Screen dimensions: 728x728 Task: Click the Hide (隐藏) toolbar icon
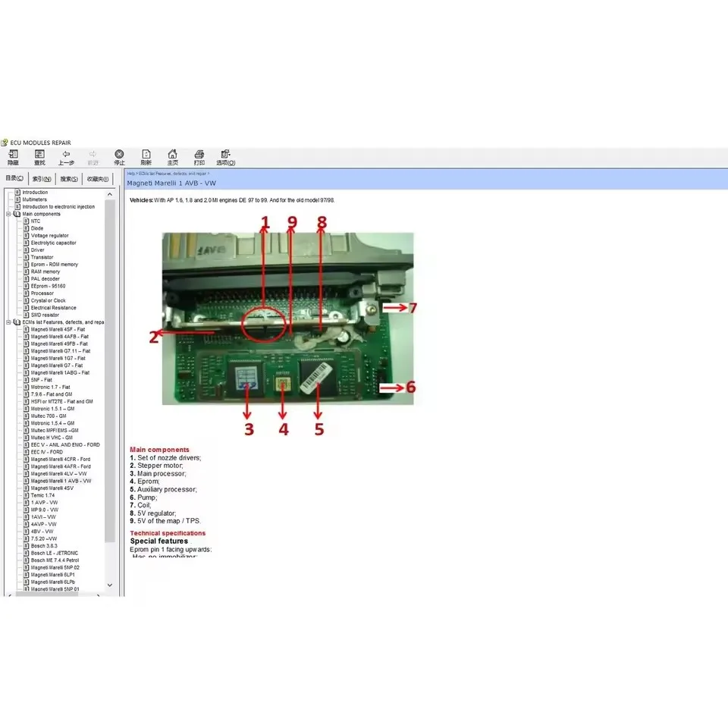13,157
